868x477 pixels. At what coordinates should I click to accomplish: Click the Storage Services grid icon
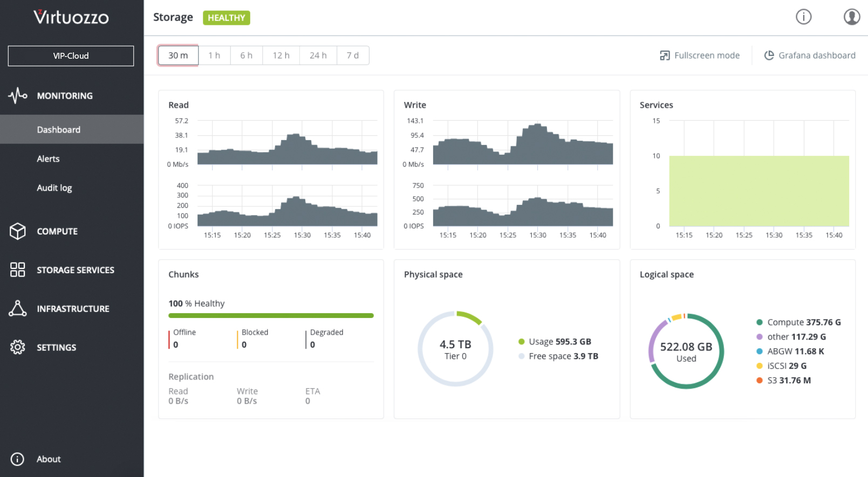click(x=17, y=269)
